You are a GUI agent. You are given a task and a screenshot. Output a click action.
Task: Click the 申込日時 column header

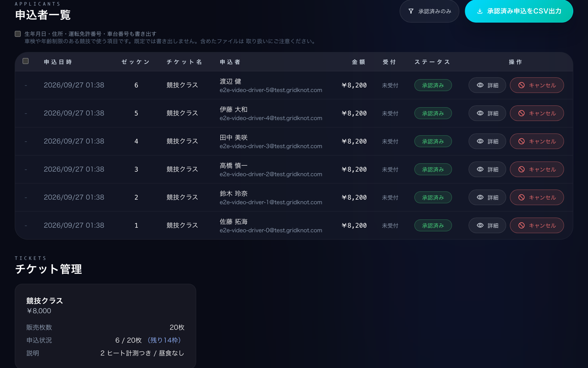[58, 62]
